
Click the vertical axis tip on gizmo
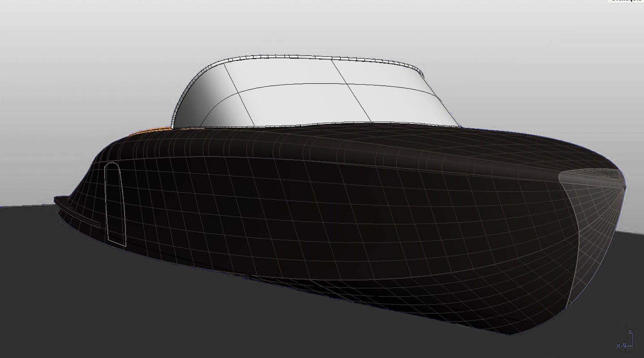pos(630,333)
